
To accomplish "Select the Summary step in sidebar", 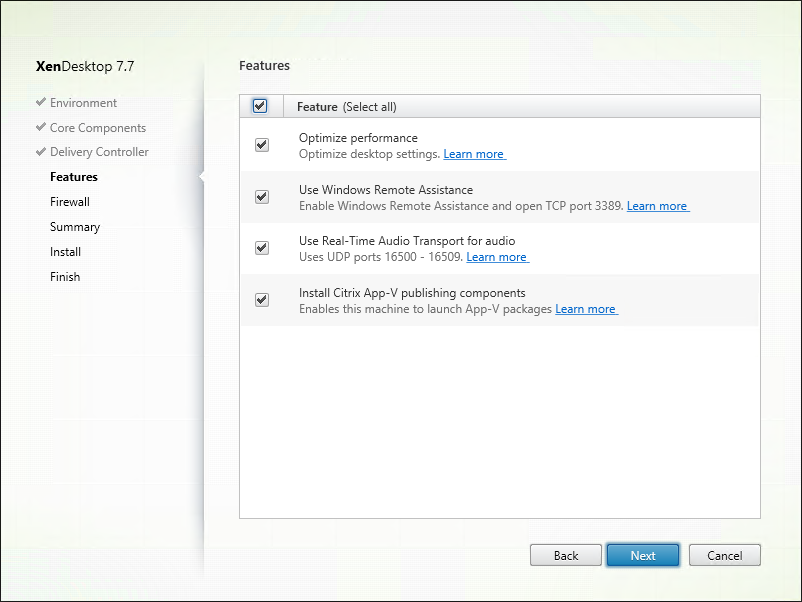I will (75, 227).
